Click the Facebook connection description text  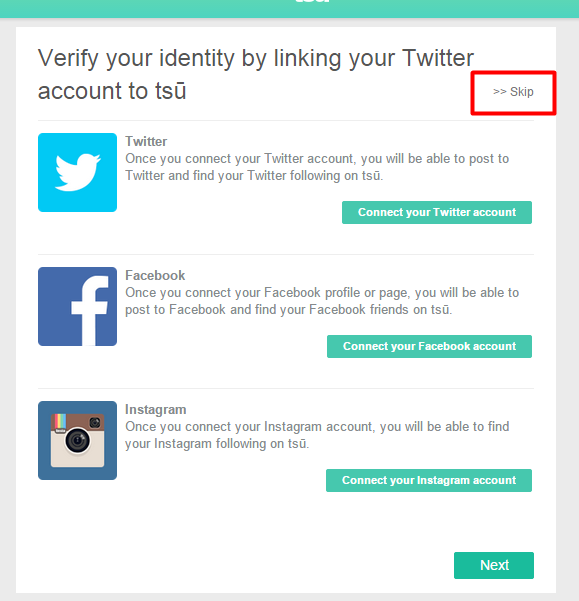[x=322, y=301]
